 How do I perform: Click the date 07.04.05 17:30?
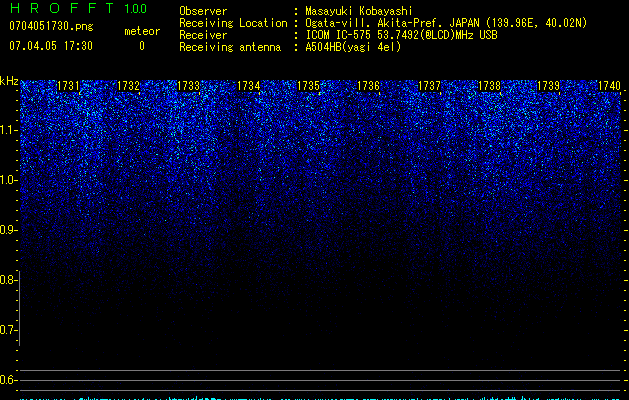click(x=51, y=46)
